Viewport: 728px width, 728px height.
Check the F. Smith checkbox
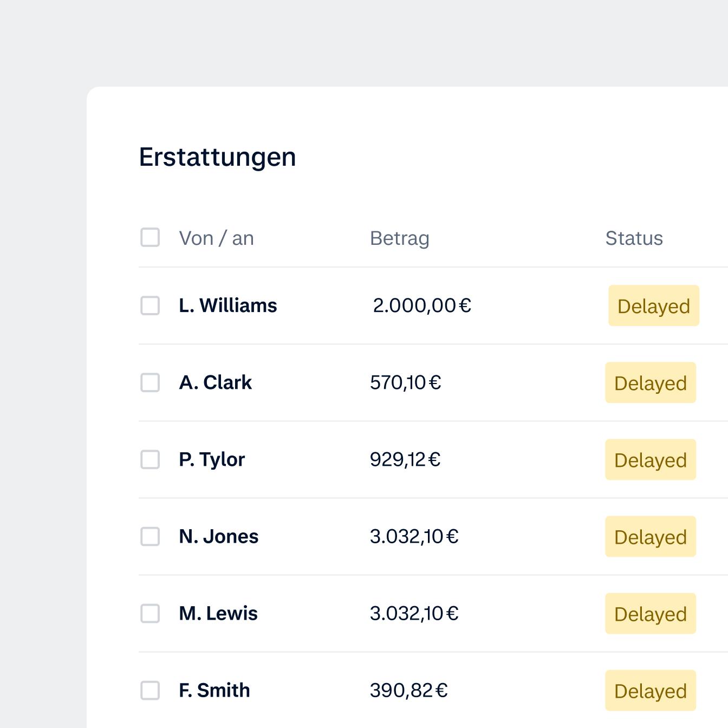click(150, 690)
